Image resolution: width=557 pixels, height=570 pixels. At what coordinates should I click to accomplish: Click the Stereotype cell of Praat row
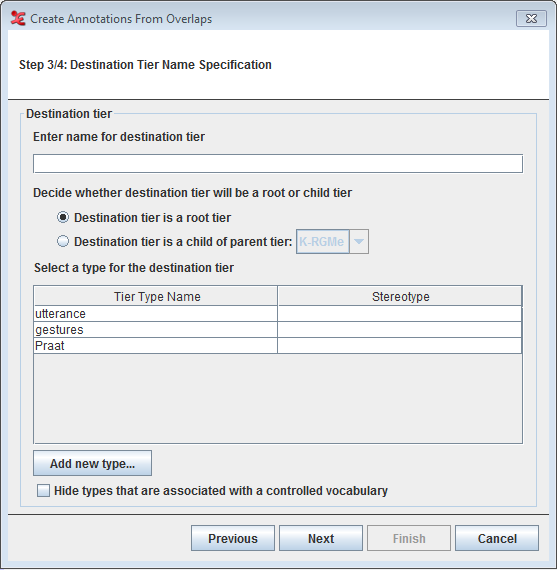pyautogui.click(x=400, y=346)
